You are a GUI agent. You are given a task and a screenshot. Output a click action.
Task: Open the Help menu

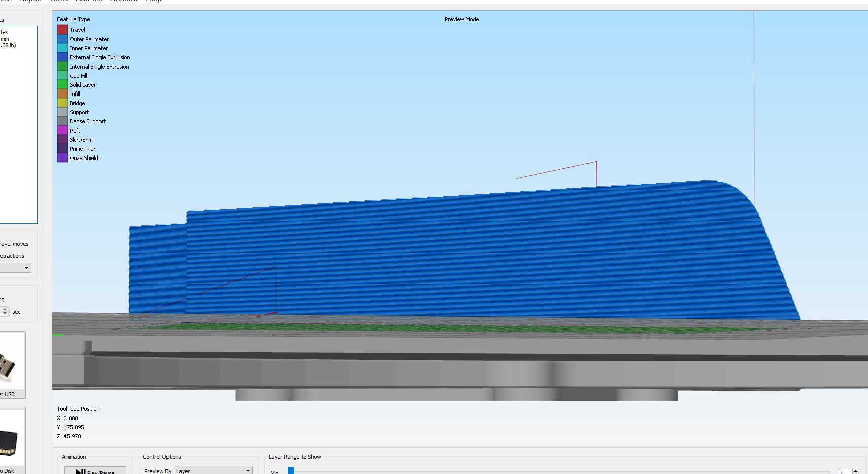(x=153, y=1)
